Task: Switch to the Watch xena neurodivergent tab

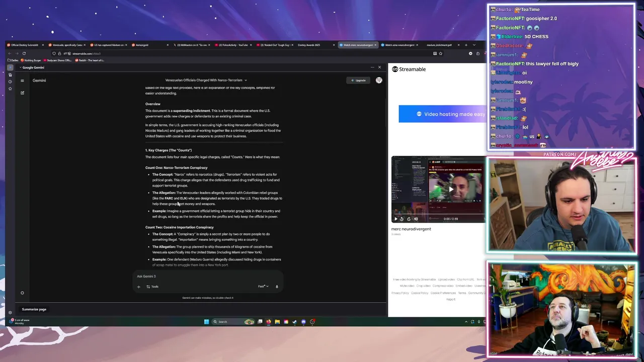Action: [399, 45]
